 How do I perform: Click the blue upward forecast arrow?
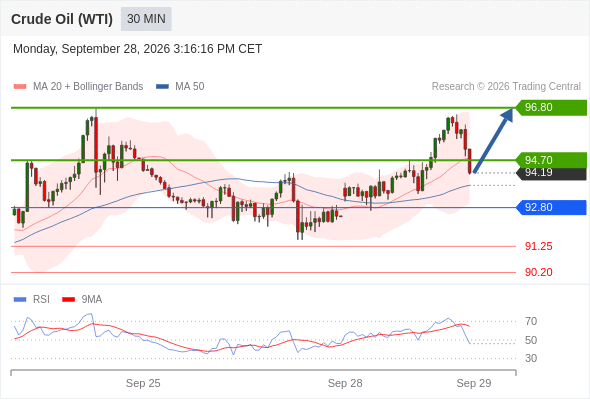(x=493, y=141)
